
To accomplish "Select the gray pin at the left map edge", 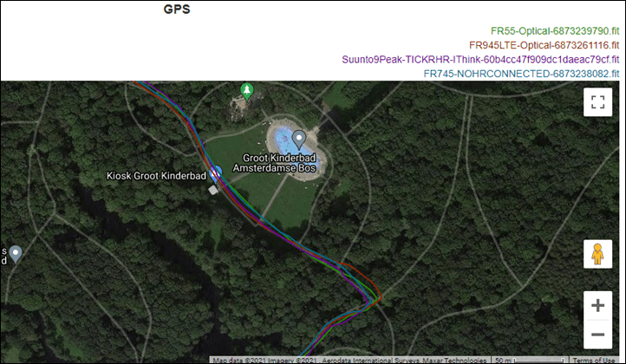I will click(16, 254).
